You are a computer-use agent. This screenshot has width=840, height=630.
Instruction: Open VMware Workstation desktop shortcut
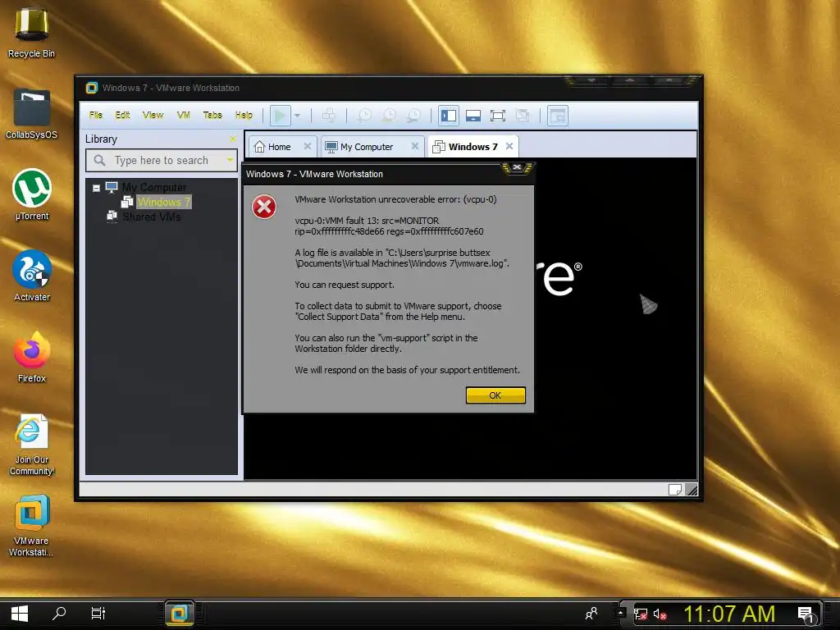click(x=32, y=526)
